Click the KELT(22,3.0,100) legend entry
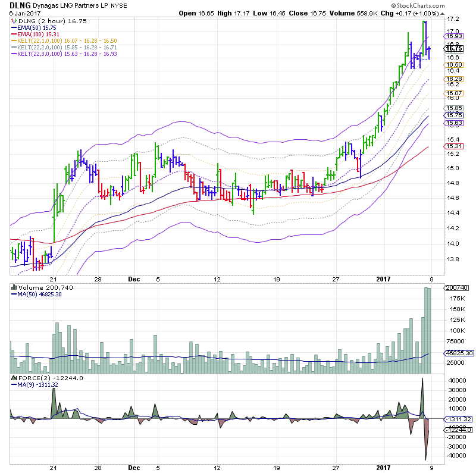 (64, 54)
